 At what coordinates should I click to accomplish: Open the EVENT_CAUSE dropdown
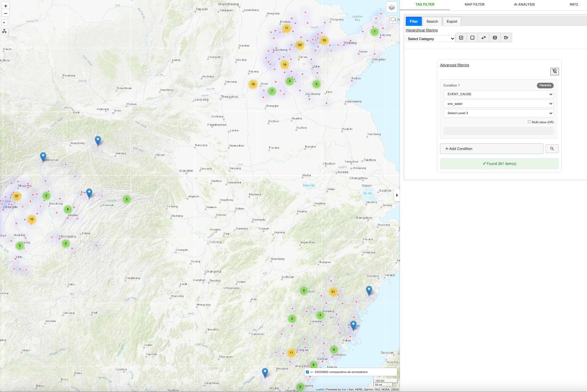(x=498, y=94)
